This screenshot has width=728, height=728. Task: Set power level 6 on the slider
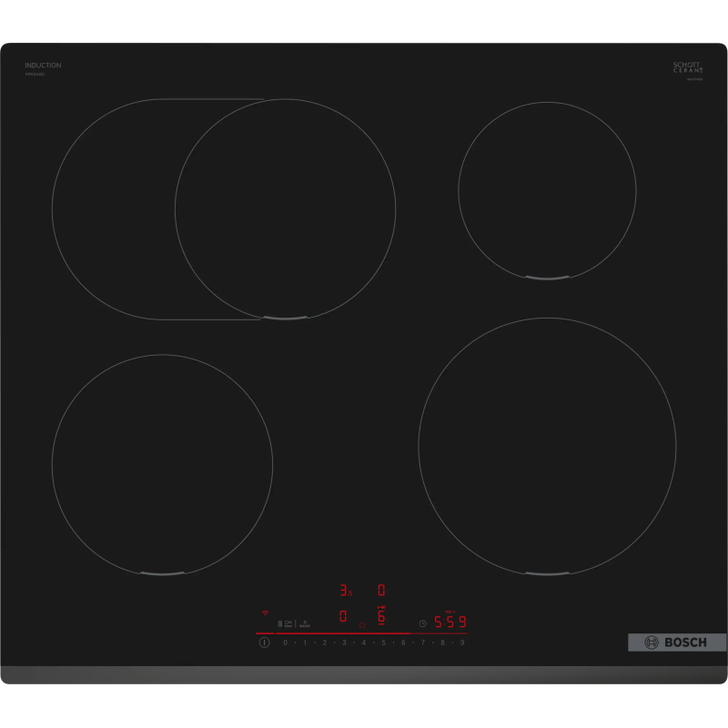(403, 642)
